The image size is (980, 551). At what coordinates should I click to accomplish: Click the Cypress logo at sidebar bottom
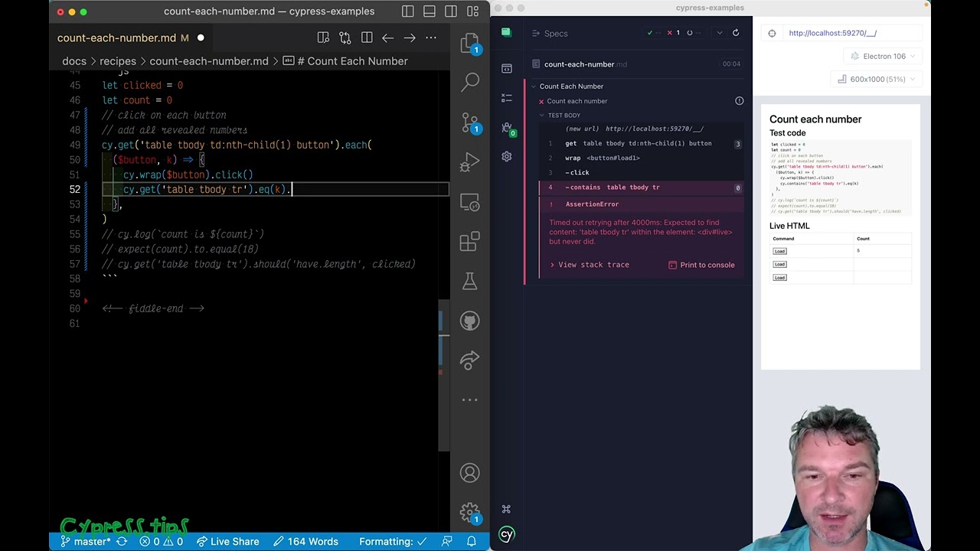506,535
